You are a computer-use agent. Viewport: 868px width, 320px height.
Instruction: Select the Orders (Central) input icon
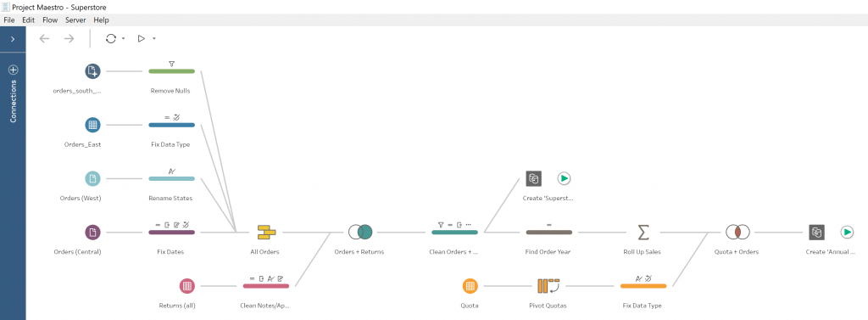point(93,233)
